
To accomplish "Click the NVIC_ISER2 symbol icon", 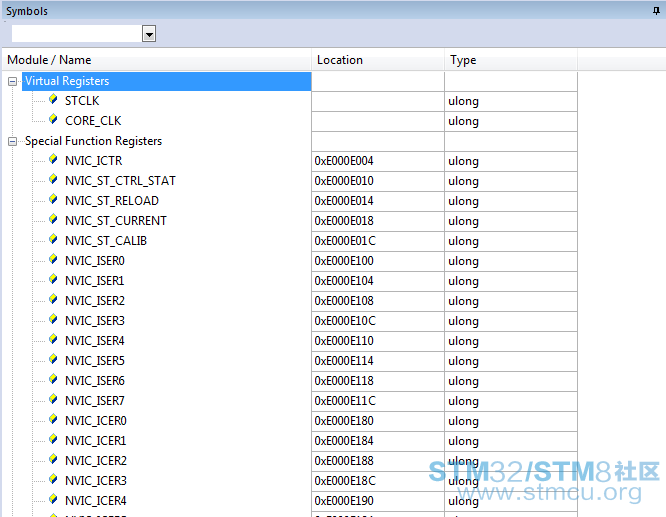I will [x=53, y=299].
